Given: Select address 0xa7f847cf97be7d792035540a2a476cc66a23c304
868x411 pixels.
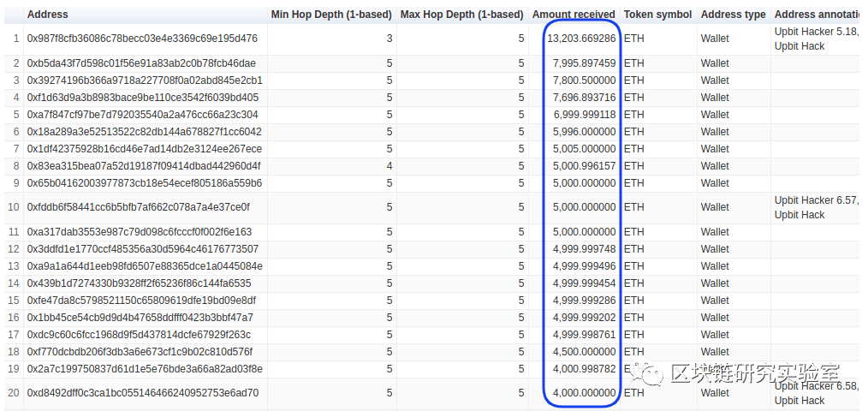Looking at the screenshot, I should click(142, 115).
